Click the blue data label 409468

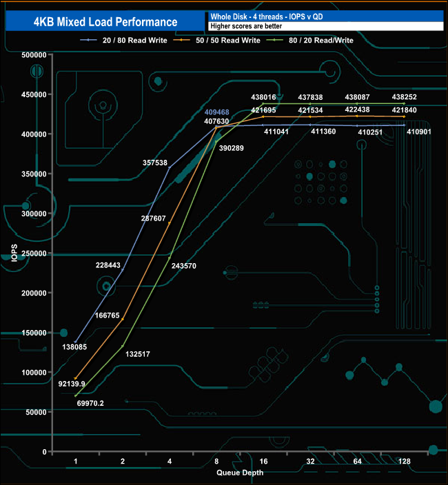pos(216,112)
